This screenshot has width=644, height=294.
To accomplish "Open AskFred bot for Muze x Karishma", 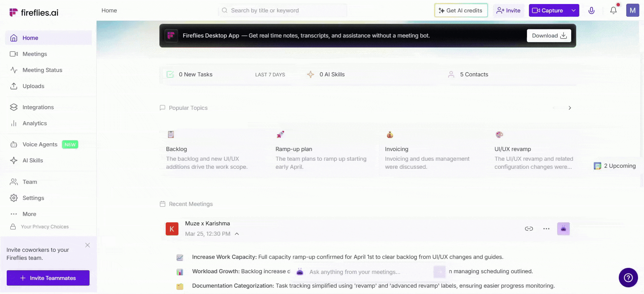I will point(563,229).
